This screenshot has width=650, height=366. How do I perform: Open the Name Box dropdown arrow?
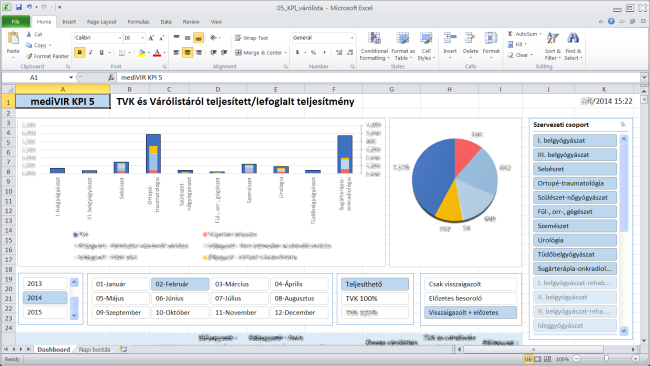pos(71,78)
